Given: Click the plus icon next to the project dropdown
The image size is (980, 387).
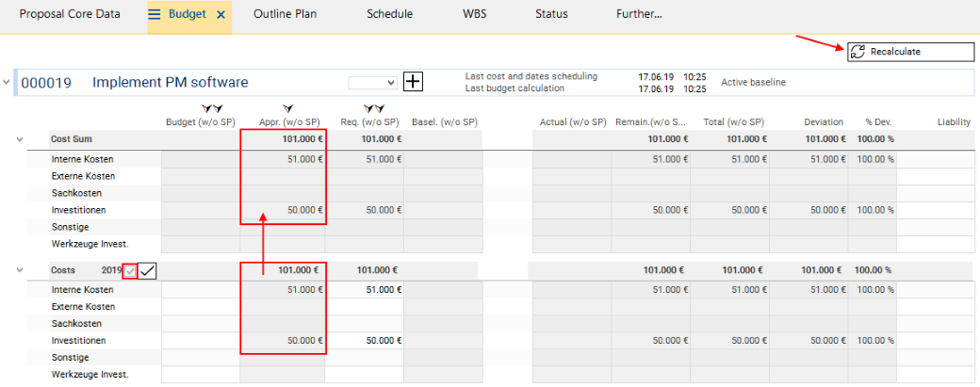Looking at the screenshot, I should [413, 82].
